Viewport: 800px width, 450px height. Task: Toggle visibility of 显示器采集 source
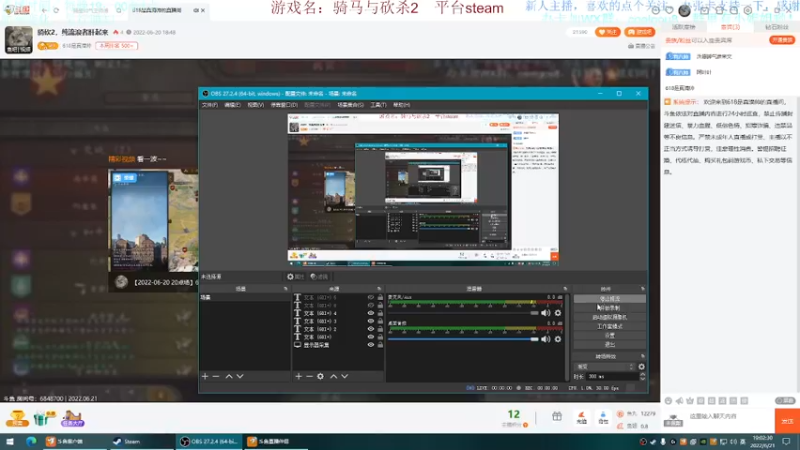point(371,345)
